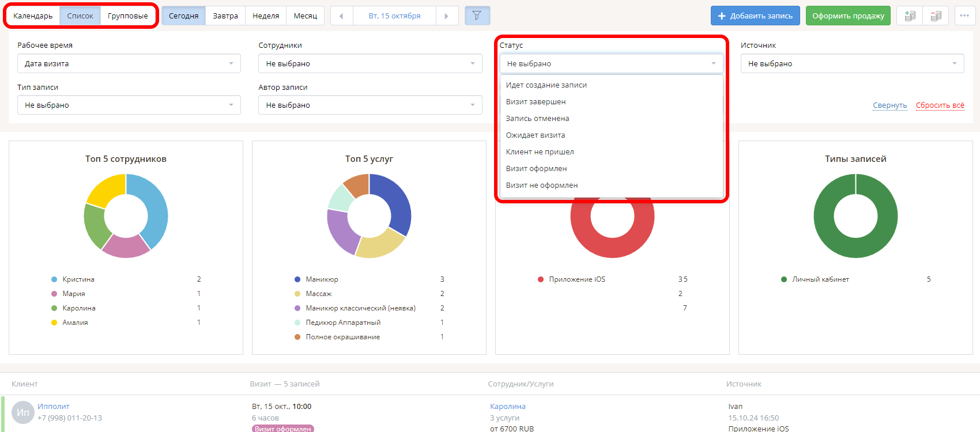Screen dimensions: 980x432
Task: Collapse the Статус dropdown
Action: pos(612,63)
